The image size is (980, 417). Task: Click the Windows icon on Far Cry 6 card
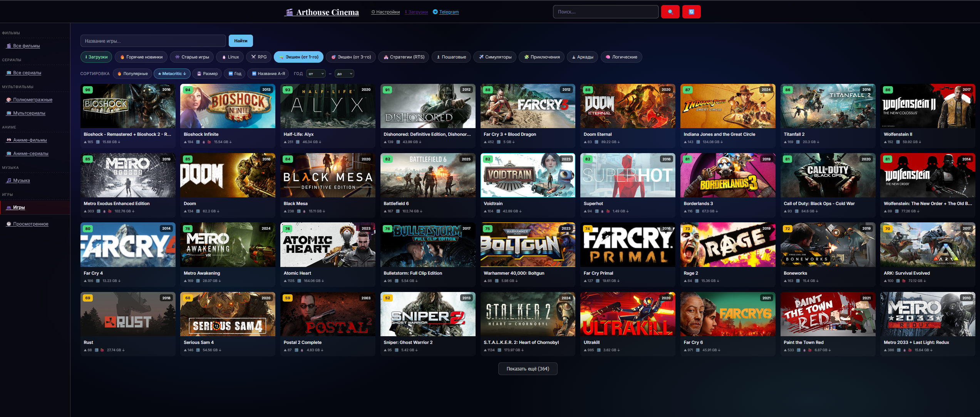tap(698, 350)
